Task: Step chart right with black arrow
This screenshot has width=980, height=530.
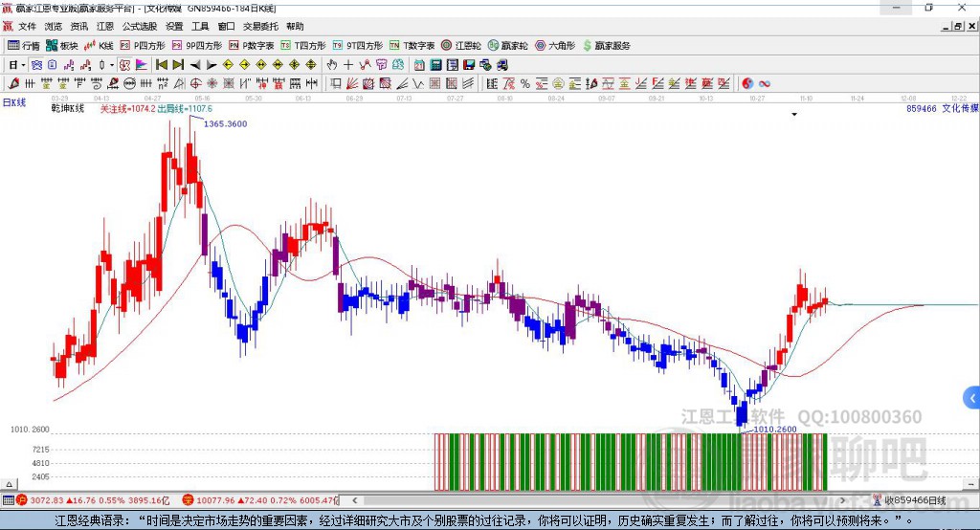Action: coord(212,65)
